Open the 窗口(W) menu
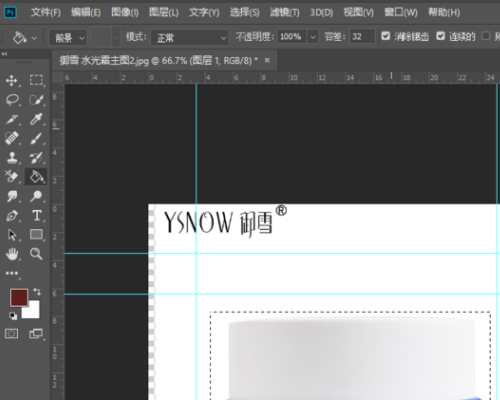The height and width of the screenshot is (400, 500). (x=401, y=13)
